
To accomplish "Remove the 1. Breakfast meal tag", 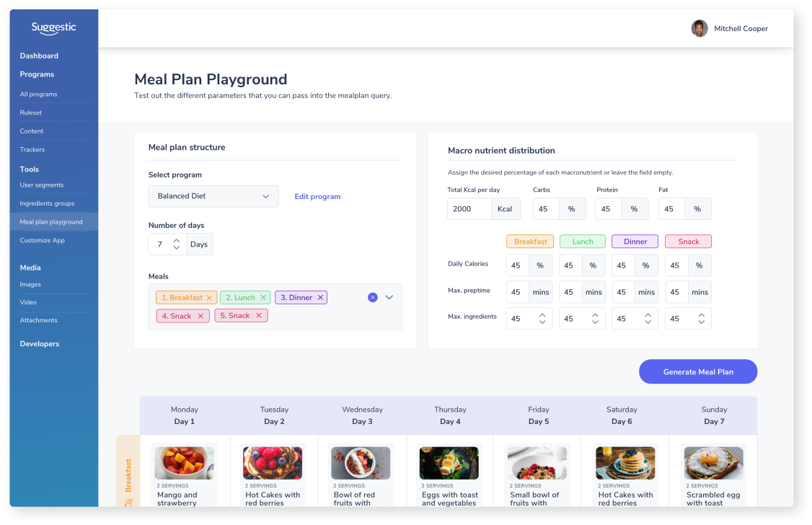I will tap(209, 298).
